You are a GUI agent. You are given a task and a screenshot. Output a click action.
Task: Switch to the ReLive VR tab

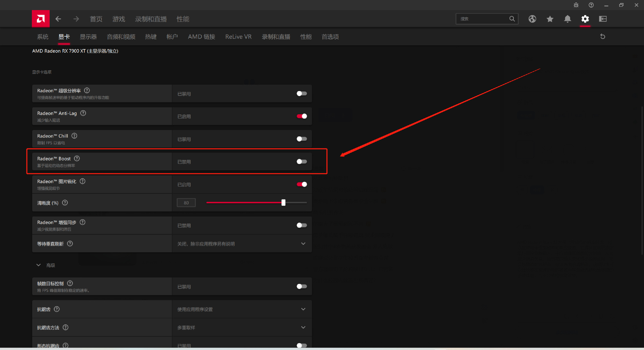pyautogui.click(x=238, y=37)
